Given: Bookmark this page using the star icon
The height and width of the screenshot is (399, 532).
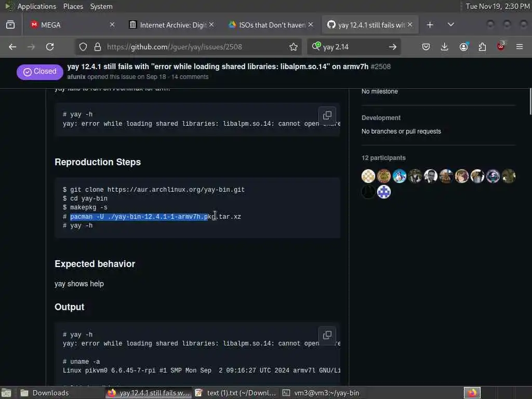Looking at the screenshot, I should point(294,47).
